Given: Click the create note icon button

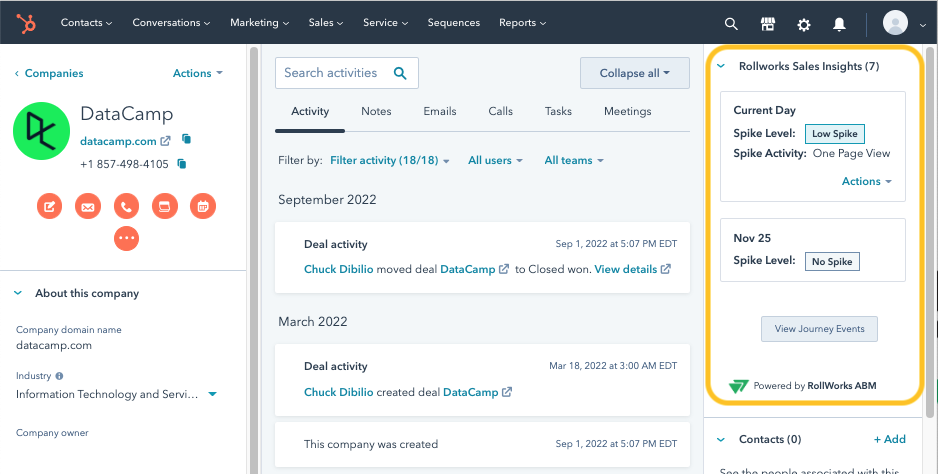Looking at the screenshot, I should [x=49, y=207].
